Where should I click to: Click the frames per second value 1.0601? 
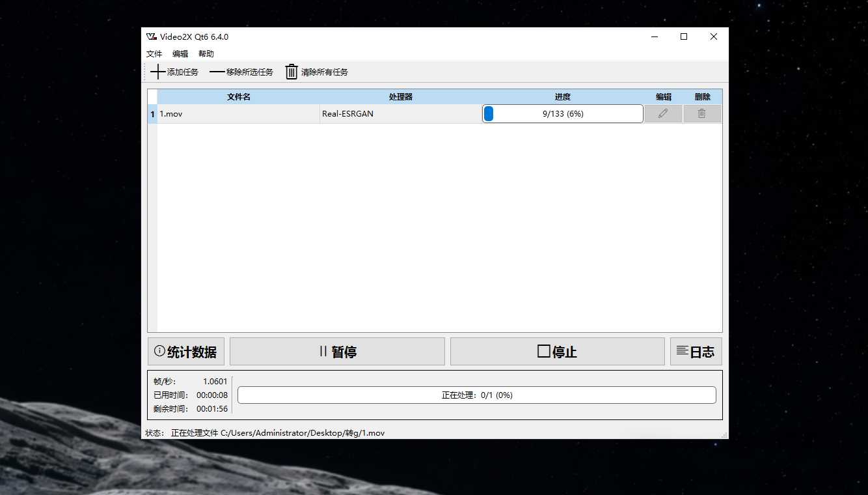215,382
